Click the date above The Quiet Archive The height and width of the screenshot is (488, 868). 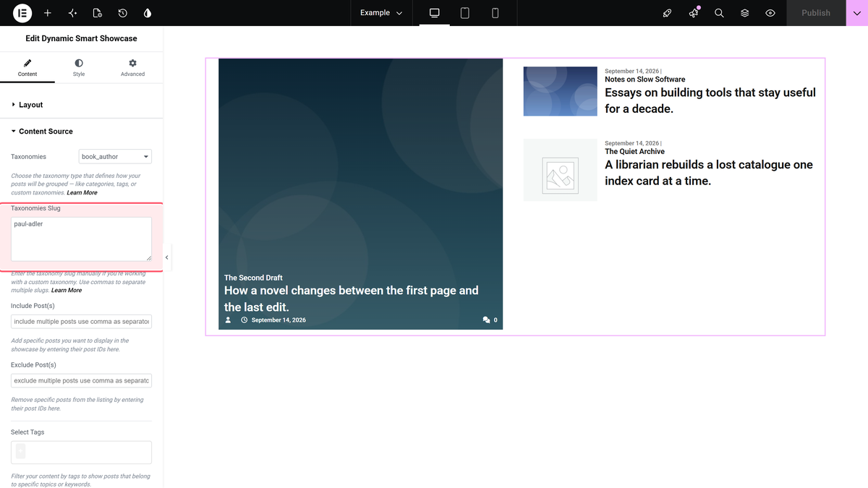[632, 143]
